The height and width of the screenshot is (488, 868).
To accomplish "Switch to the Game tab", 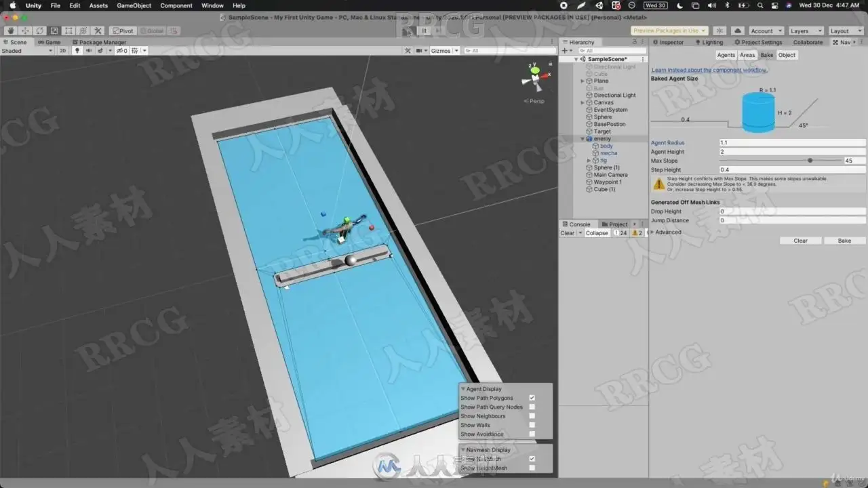I will click(x=49, y=42).
